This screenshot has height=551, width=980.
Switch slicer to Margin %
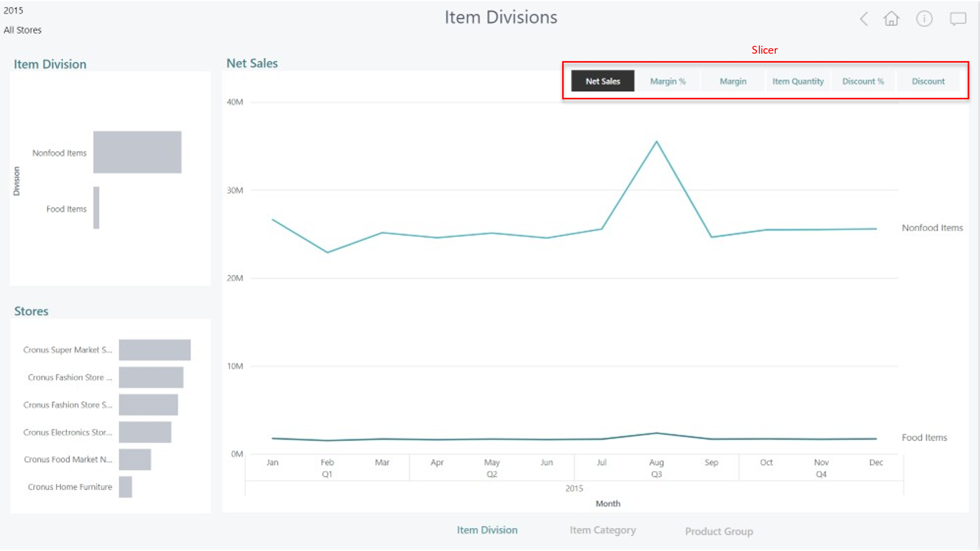click(x=668, y=81)
